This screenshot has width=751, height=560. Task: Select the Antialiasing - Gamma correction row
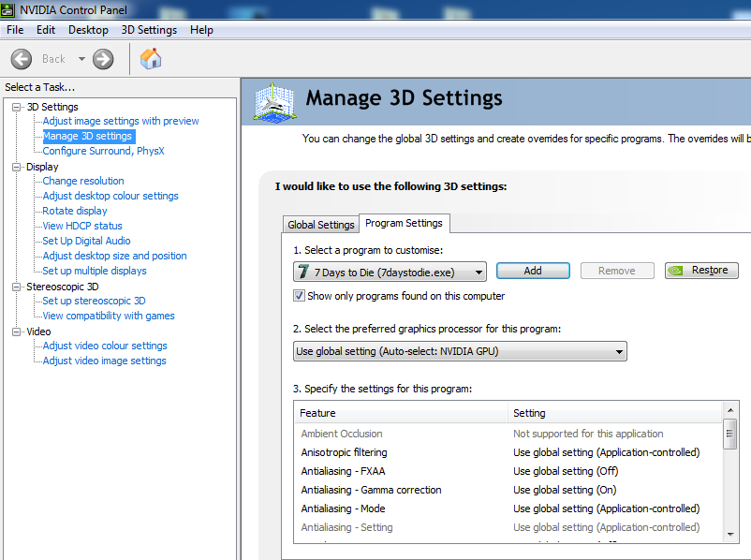(508, 490)
